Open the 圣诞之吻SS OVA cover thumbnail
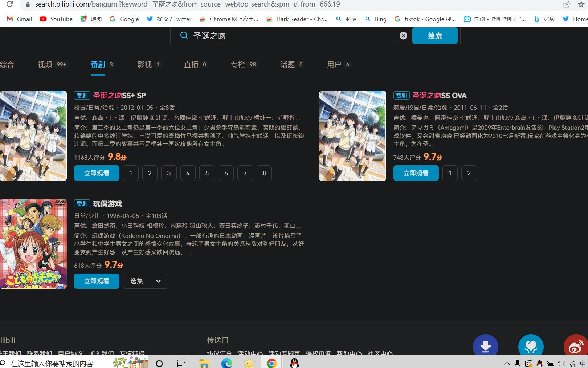 (352, 136)
